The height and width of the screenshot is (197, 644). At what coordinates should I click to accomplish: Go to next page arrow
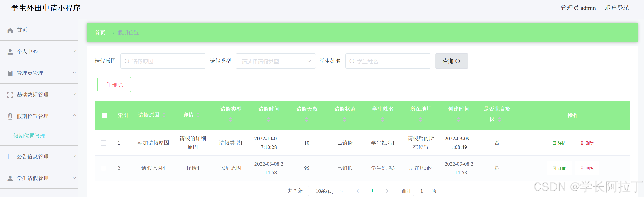pyautogui.click(x=387, y=191)
